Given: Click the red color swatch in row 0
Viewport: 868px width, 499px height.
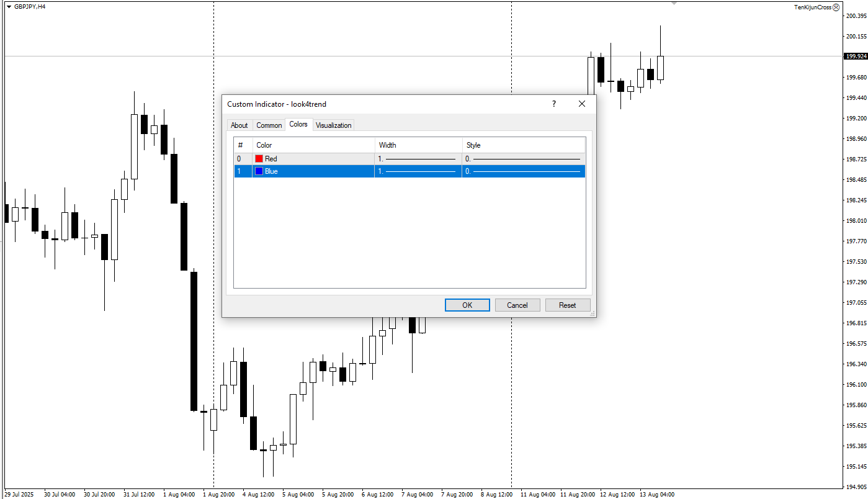Looking at the screenshot, I should pyautogui.click(x=259, y=159).
